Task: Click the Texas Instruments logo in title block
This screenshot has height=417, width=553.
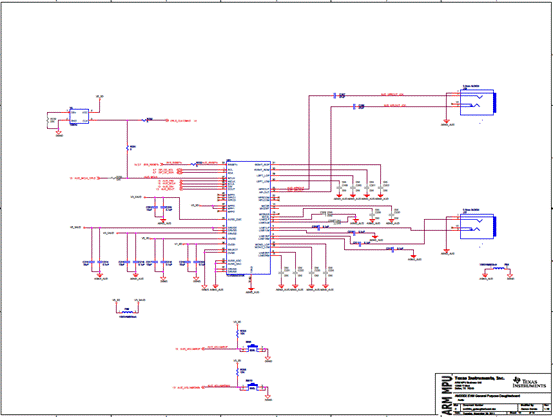Action: (x=529, y=382)
